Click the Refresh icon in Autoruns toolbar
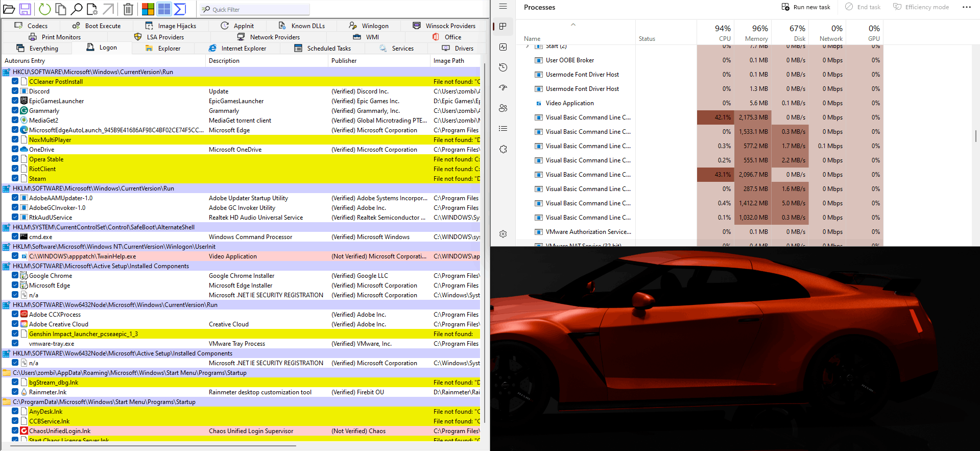980x451 pixels. click(x=45, y=9)
